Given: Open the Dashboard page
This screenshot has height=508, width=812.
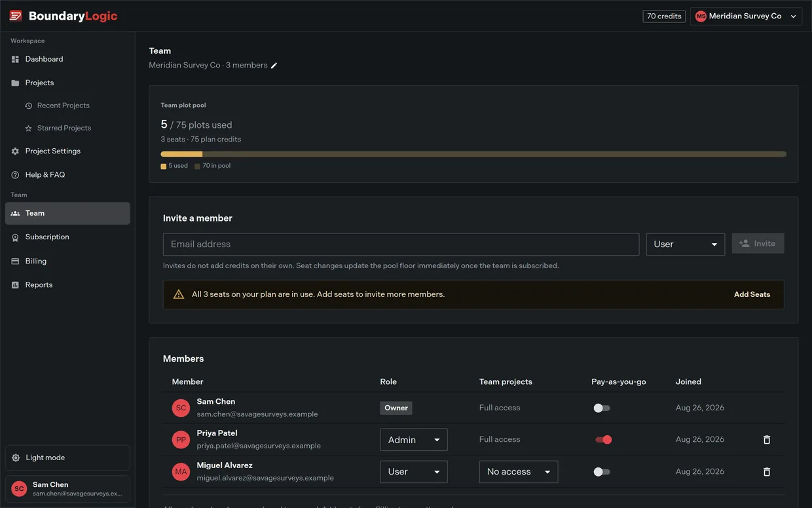Looking at the screenshot, I should [x=67, y=59].
